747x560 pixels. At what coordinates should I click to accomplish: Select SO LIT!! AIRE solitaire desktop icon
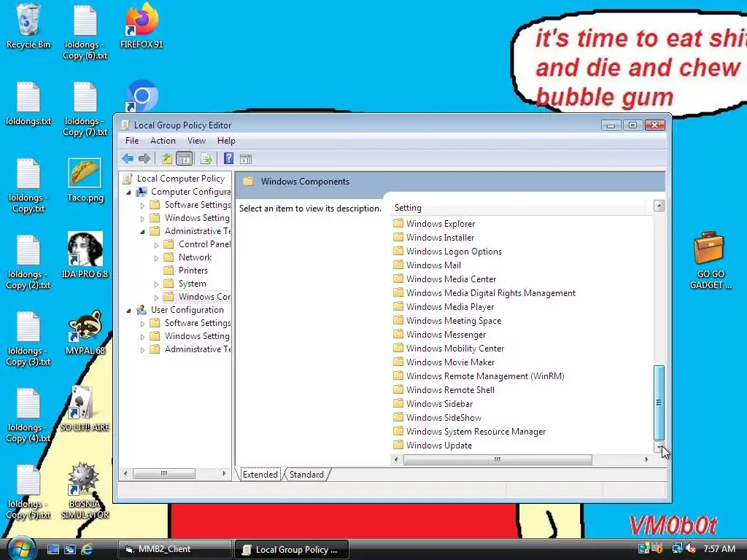point(85,408)
